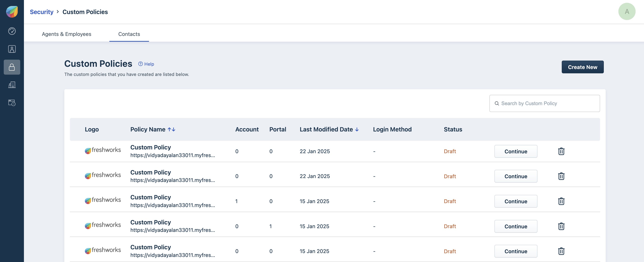
Task: Open the audit logs icon in sidebar
Action: pos(12,103)
